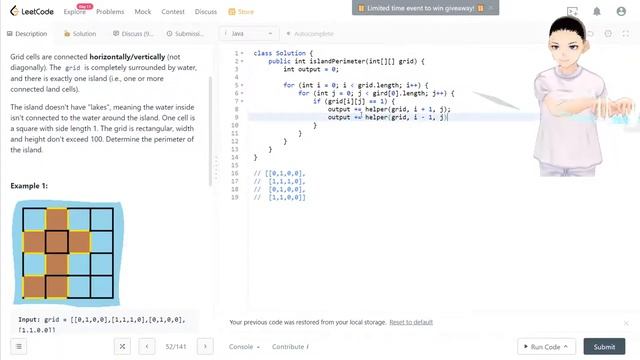Screen dimensions: 640x360
Task: Open the Explore menu item
Action: (74, 12)
